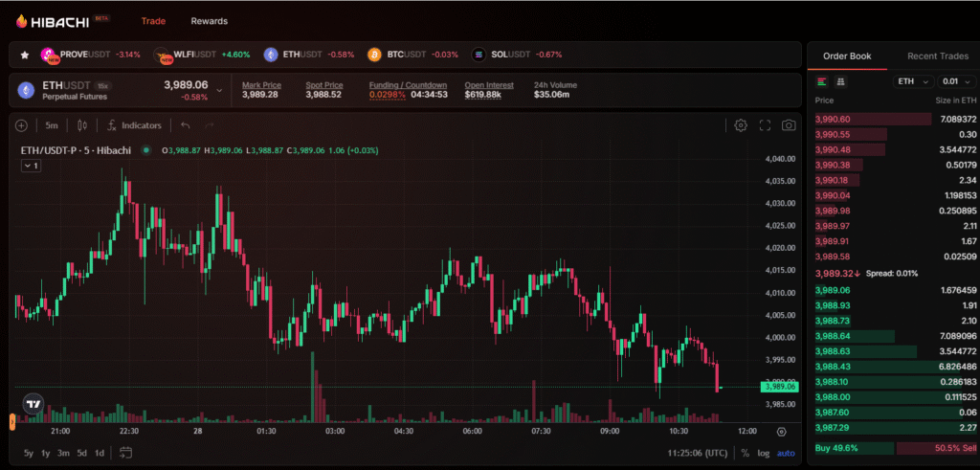The width and height of the screenshot is (980, 470).
Task: Set chart range to 1y
Action: tap(46, 453)
